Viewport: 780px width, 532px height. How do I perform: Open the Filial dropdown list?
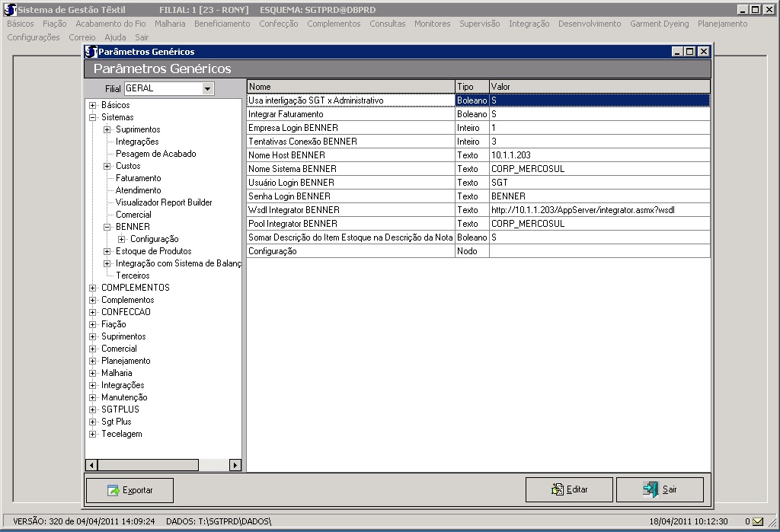click(x=207, y=88)
